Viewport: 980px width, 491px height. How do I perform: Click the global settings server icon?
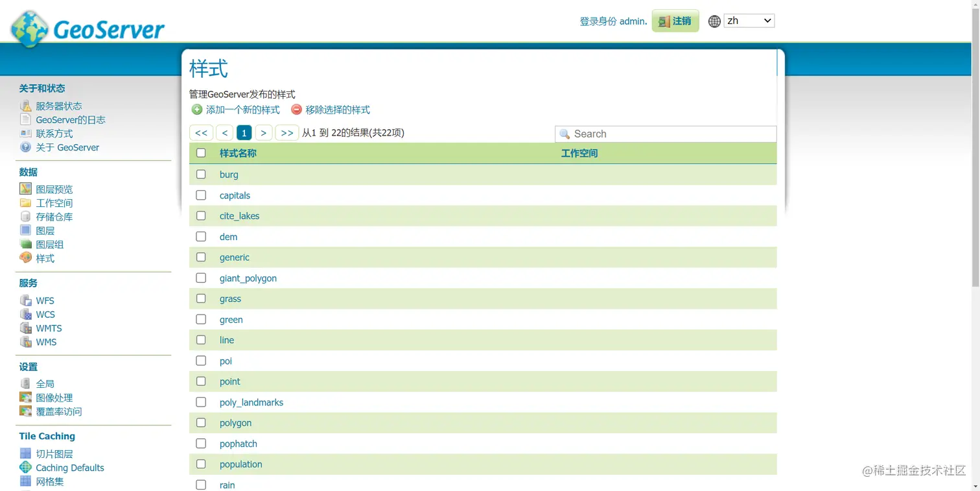[x=25, y=383]
